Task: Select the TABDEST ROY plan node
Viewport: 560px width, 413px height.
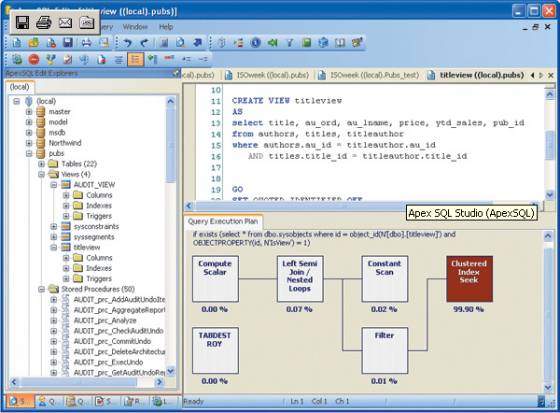Action: (x=215, y=350)
